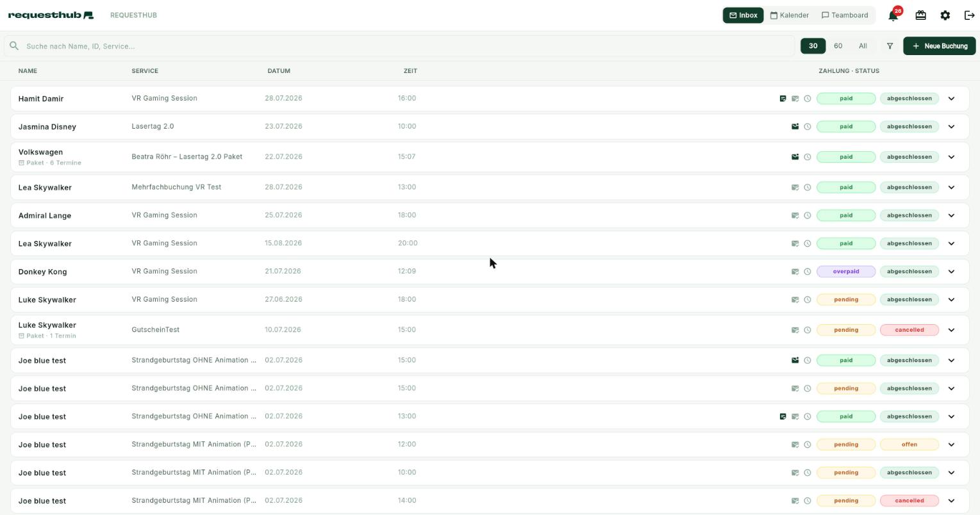This screenshot has width=980, height=515.
Task: Click the logout icon
Action: 969,15
